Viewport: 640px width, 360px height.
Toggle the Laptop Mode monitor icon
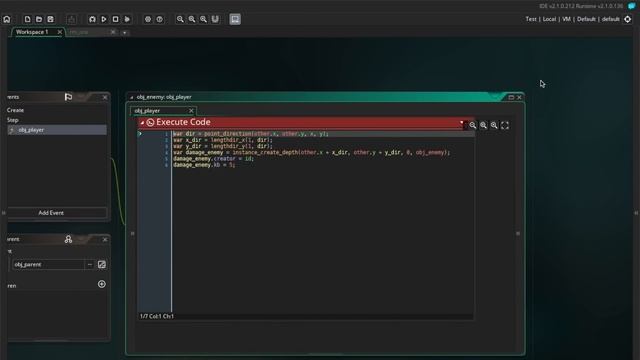(235, 19)
